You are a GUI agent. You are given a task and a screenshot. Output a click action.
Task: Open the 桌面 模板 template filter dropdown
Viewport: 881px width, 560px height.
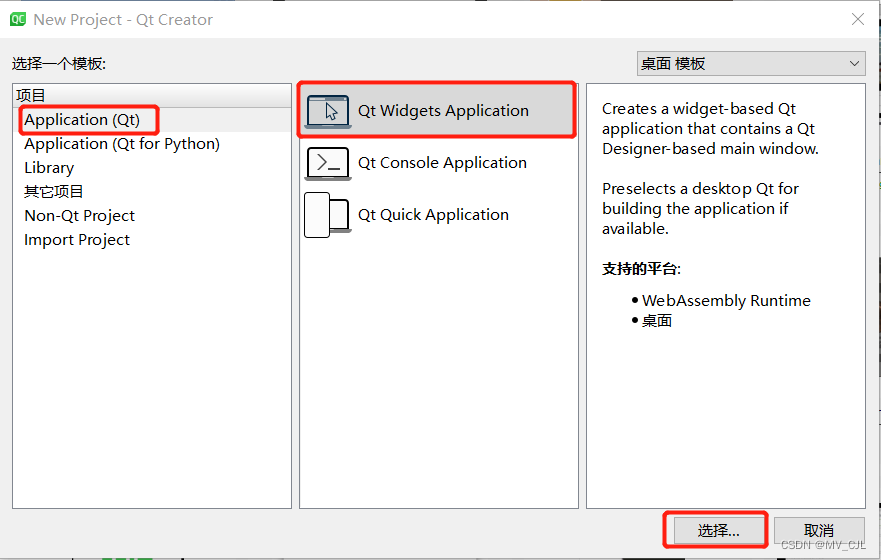(751, 63)
